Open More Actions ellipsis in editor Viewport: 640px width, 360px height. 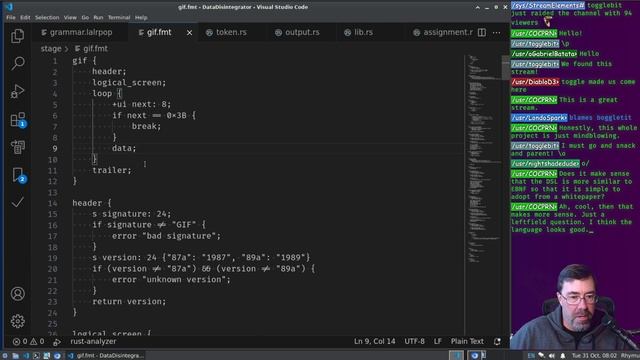click(496, 32)
